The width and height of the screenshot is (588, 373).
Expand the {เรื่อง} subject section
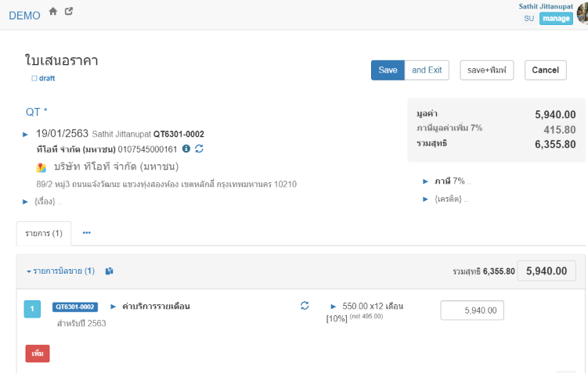26,202
